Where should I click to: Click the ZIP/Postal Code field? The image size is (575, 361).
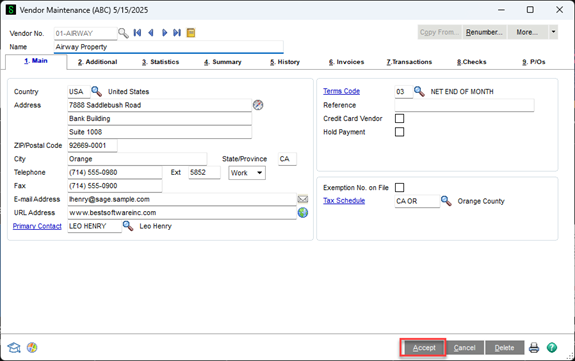92,145
